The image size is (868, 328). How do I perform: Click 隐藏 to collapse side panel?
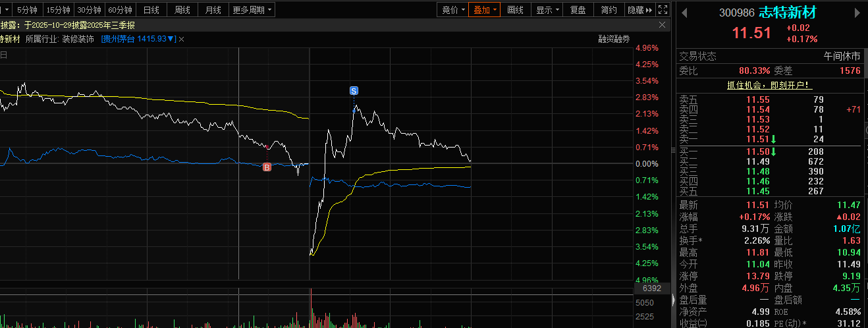(639, 10)
